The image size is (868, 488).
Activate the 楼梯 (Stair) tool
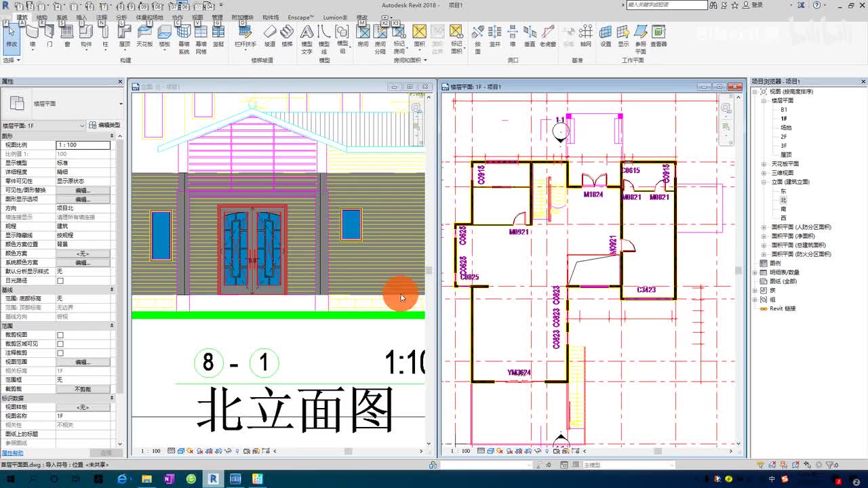[x=288, y=35]
